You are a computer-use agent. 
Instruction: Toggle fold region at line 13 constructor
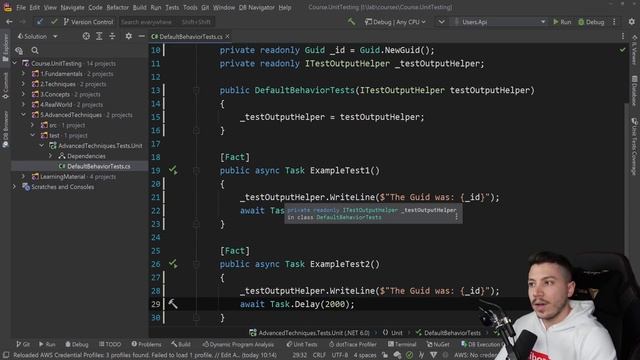click(196, 90)
